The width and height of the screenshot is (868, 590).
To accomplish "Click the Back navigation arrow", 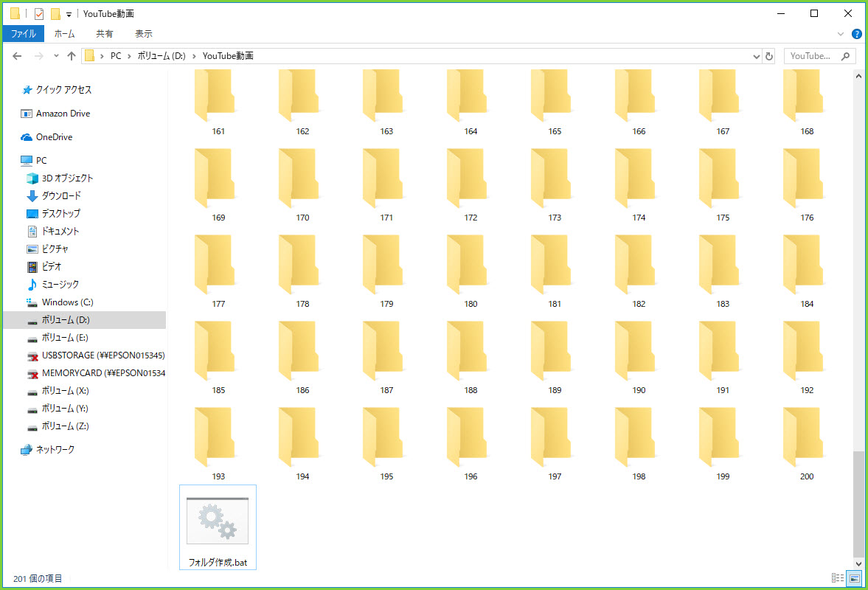I will tap(18, 56).
